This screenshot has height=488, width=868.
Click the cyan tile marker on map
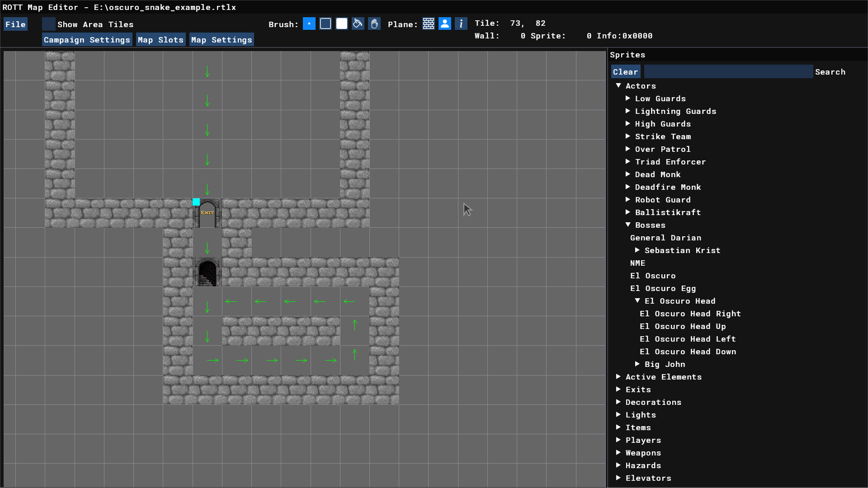click(x=196, y=202)
